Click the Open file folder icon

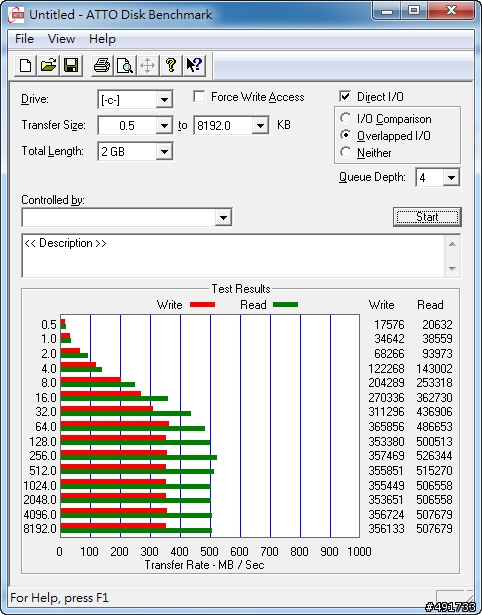click(x=48, y=65)
